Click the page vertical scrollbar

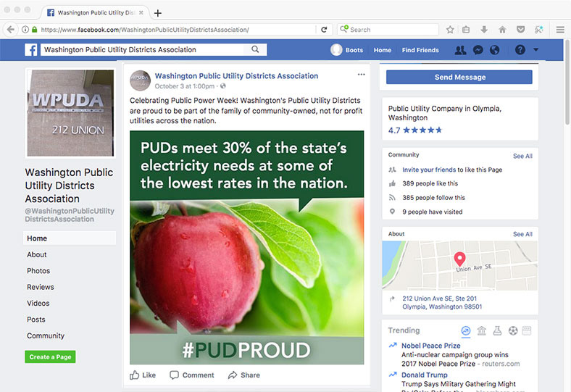(x=567, y=84)
